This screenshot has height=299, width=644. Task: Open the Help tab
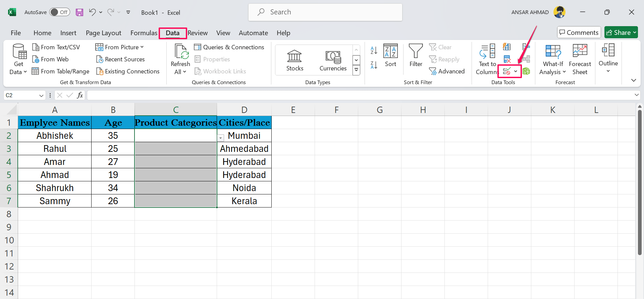click(283, 33)
